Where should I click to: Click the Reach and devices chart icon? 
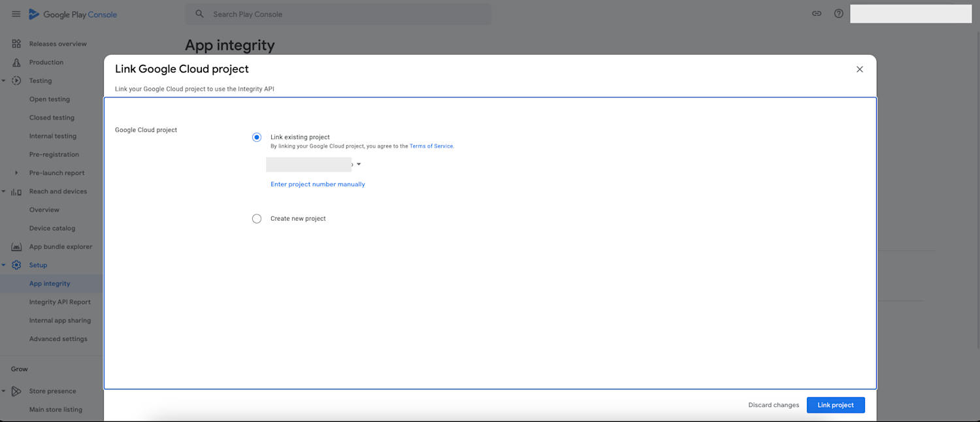pos(14,191)
